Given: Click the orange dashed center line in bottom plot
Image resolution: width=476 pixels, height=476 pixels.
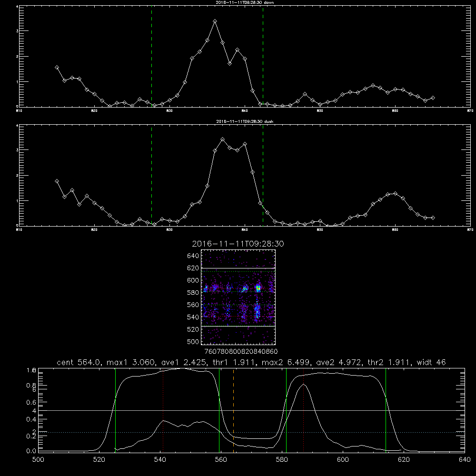Looking at the screenshot, I should pos(233,410).
